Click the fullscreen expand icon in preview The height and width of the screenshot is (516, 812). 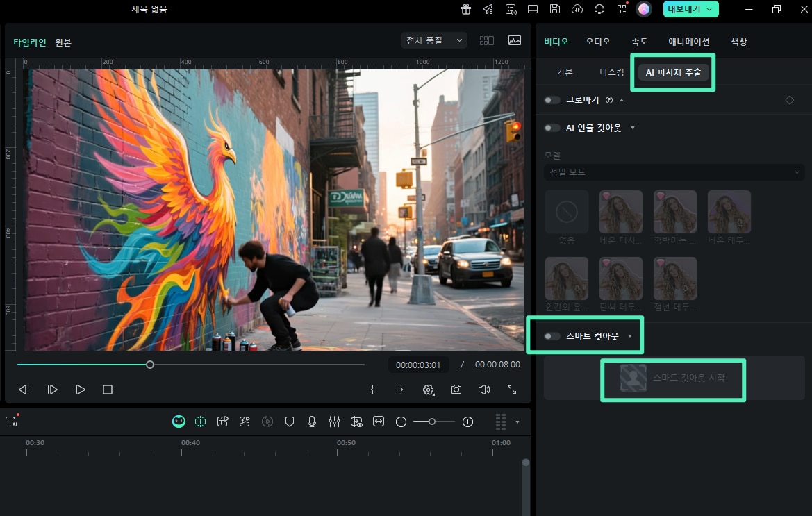point(512,390)
